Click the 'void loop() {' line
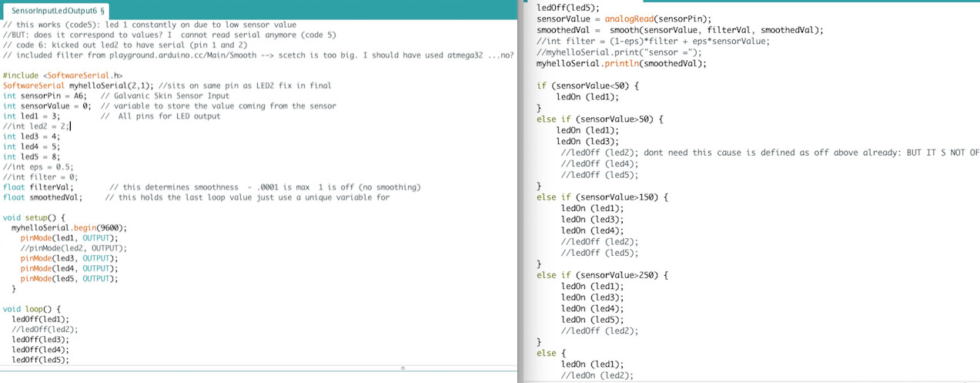The height and width of the screenshot is (383, 980). click(x=33, y=308)
